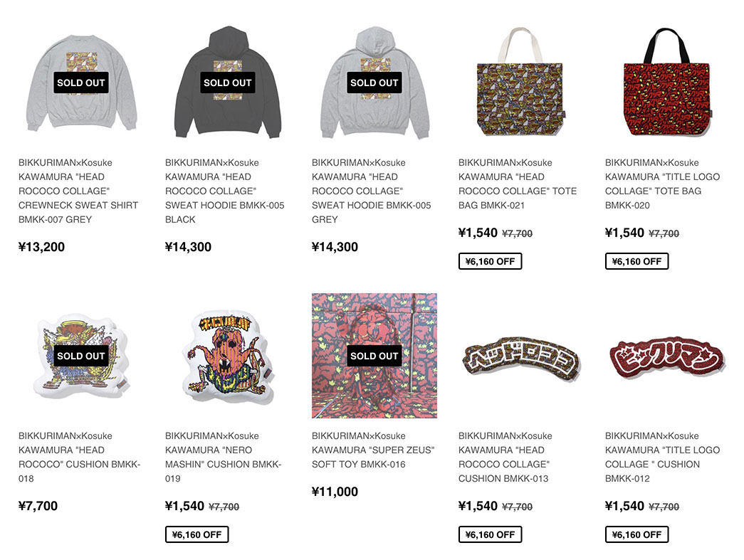
Task: Open the Head Rococo Collage cushion BMKK-013 image
Action: tap(521, 356)
